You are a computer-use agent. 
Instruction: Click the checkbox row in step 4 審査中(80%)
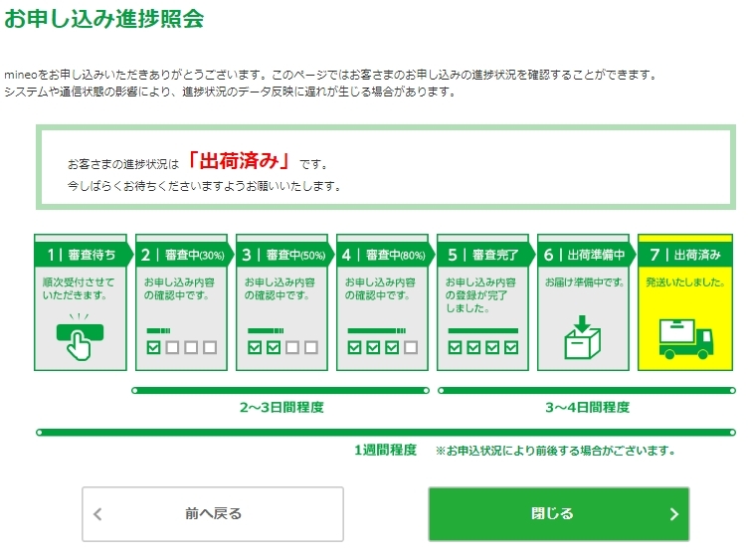pyautogui.click(x=382, y=347)
